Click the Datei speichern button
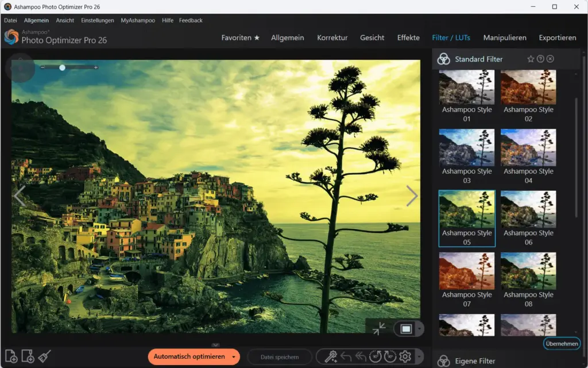588x368 pixels. pos(280,356)
